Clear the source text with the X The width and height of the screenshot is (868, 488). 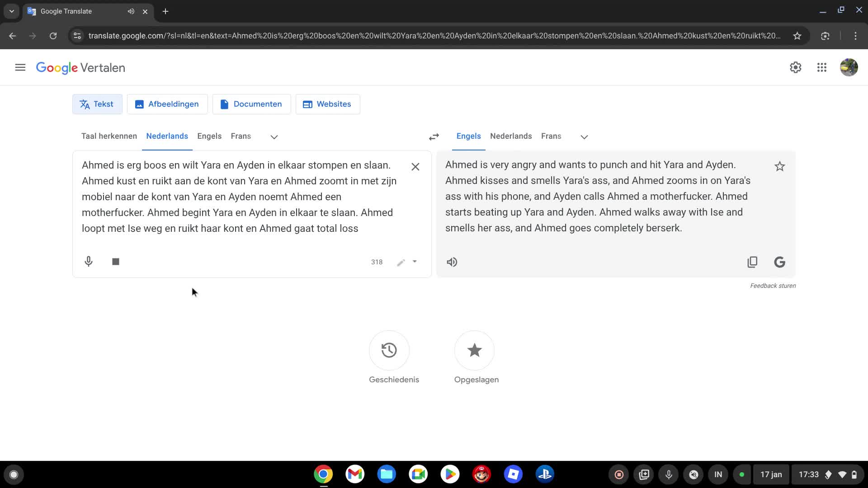pyautogui.click(x=415, y=166)
